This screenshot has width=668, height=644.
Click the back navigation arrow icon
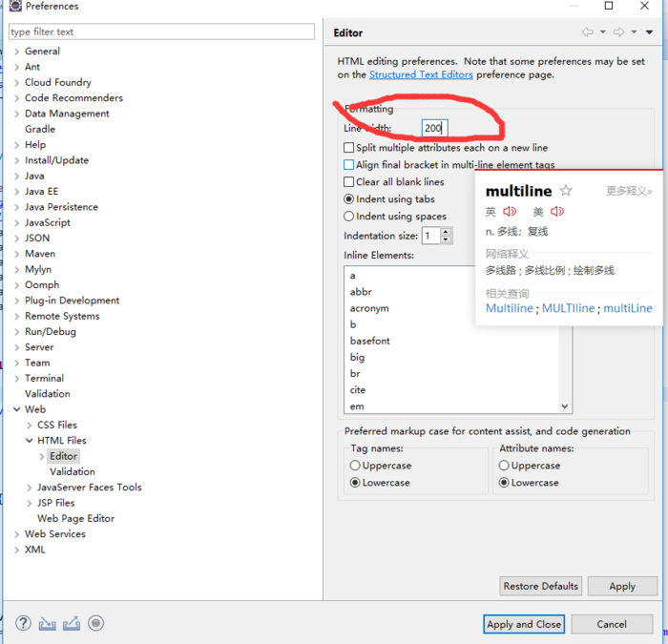[x=588, y=31]
